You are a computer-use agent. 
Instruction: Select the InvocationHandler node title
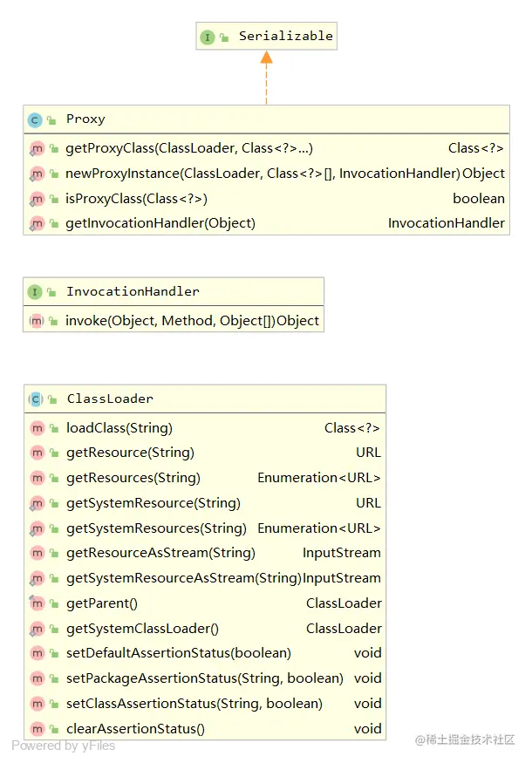[x=133, y=291]
